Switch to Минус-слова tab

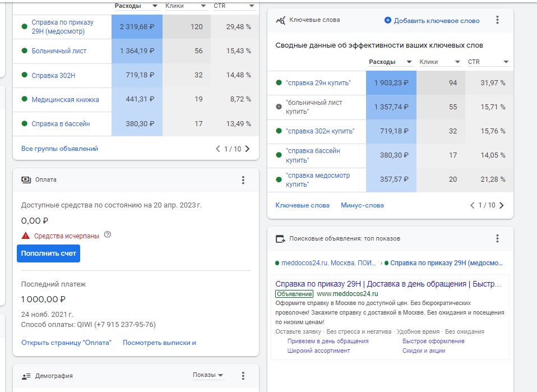(x=362, y=205)
